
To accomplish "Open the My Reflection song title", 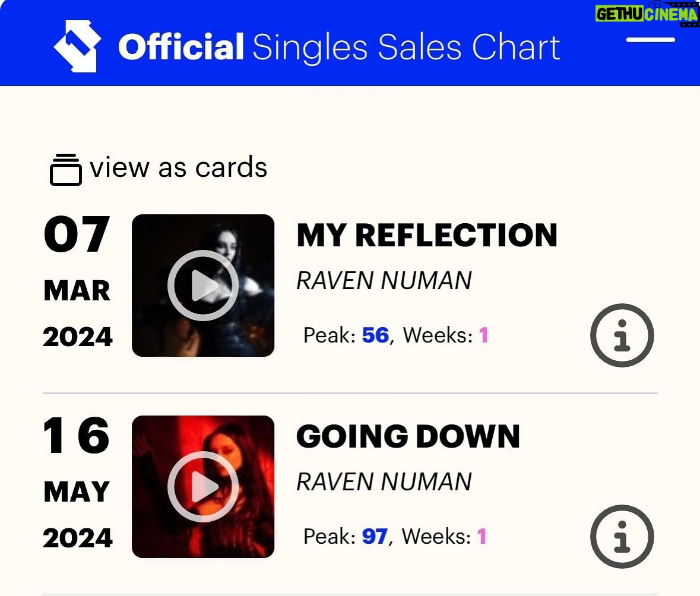I will (427, 235).
